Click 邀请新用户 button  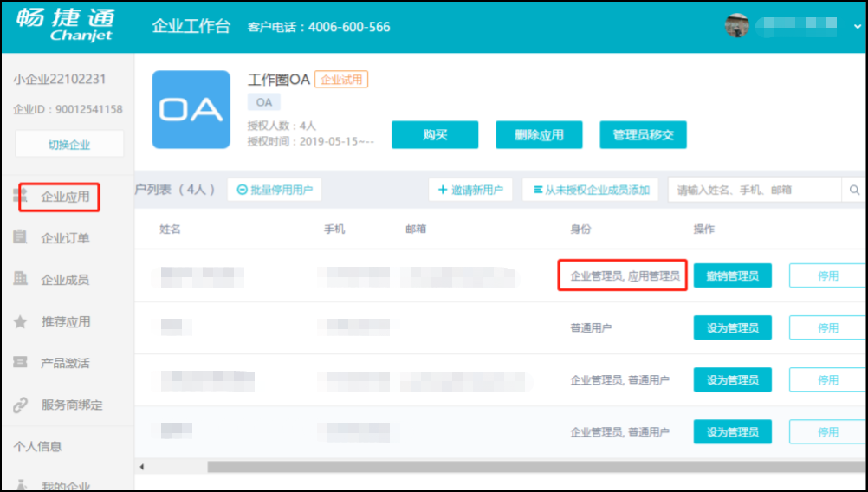[470, 190]
